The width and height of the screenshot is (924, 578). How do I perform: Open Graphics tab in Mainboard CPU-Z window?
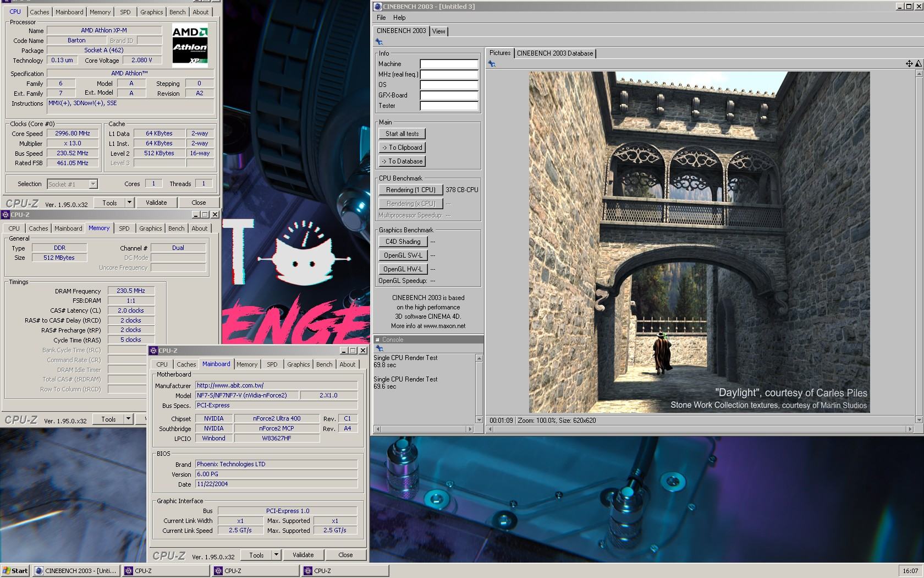[x=298, y=364]
